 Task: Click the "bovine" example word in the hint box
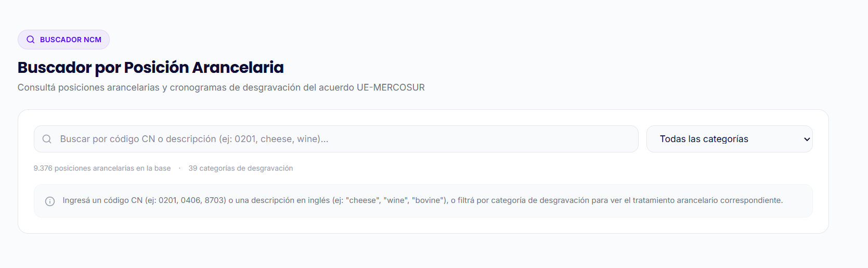point(429,200)
